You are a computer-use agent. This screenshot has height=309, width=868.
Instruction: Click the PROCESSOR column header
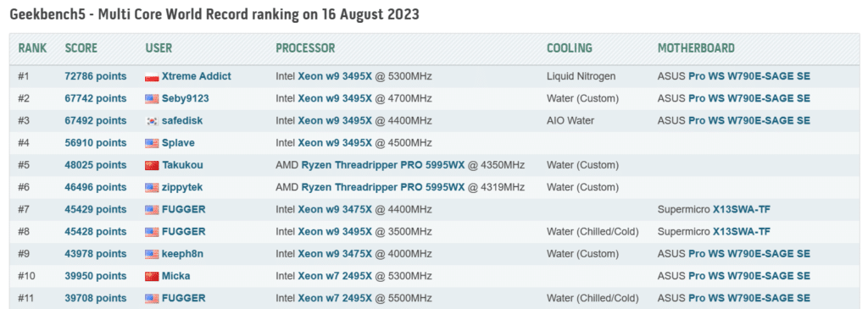point(305,48)
